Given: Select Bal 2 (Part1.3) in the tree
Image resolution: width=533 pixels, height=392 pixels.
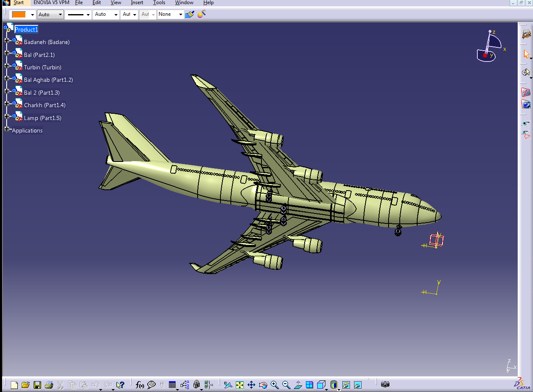Looking at the screenshot, I should 42,93.
